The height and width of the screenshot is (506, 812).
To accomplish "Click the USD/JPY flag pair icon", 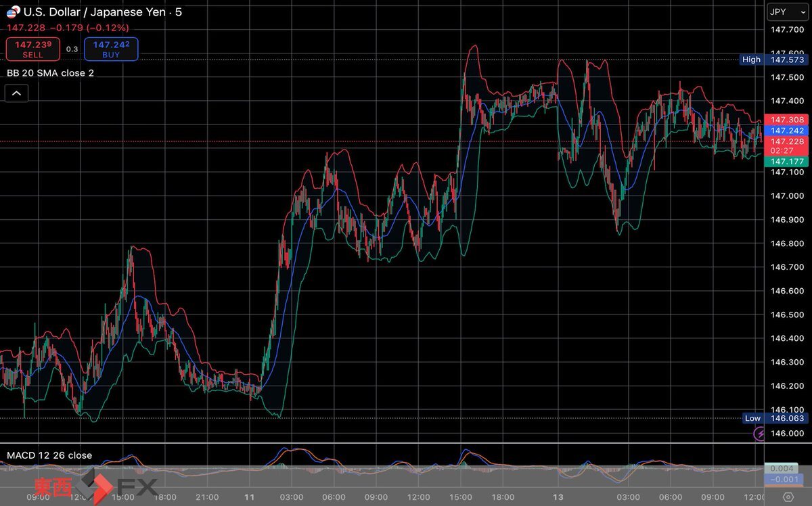I will tap(14, 12).
